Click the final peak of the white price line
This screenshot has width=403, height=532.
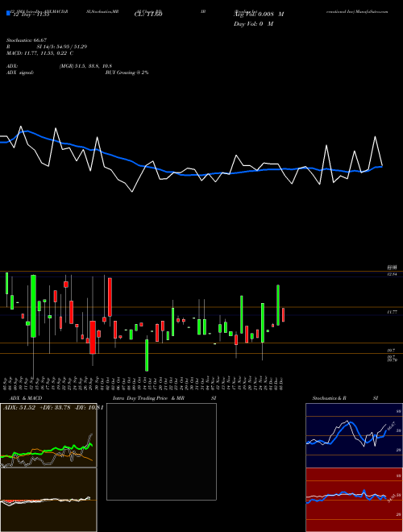[x=375, y=136]
